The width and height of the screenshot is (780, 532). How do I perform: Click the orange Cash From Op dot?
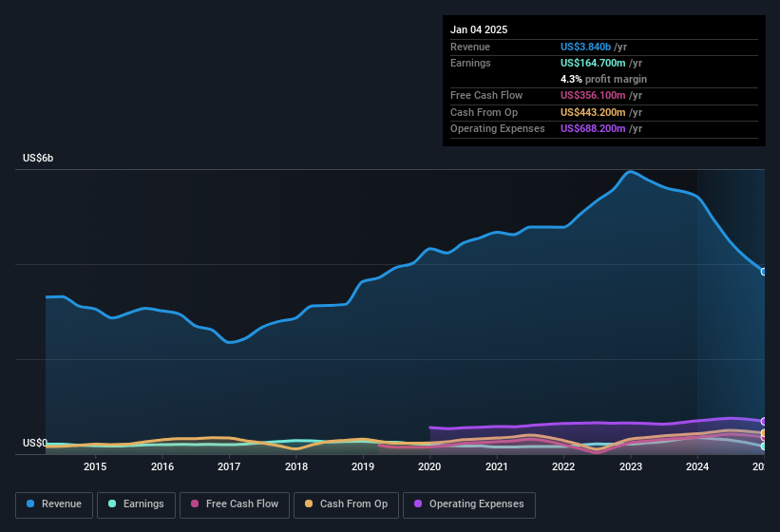[309, 503]
